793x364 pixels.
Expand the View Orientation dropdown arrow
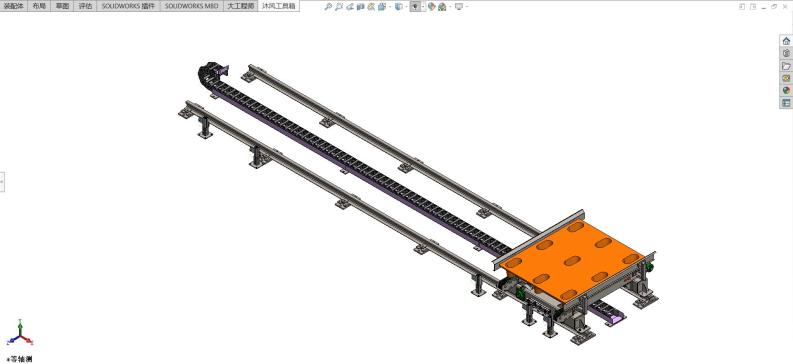pos(390,7)
